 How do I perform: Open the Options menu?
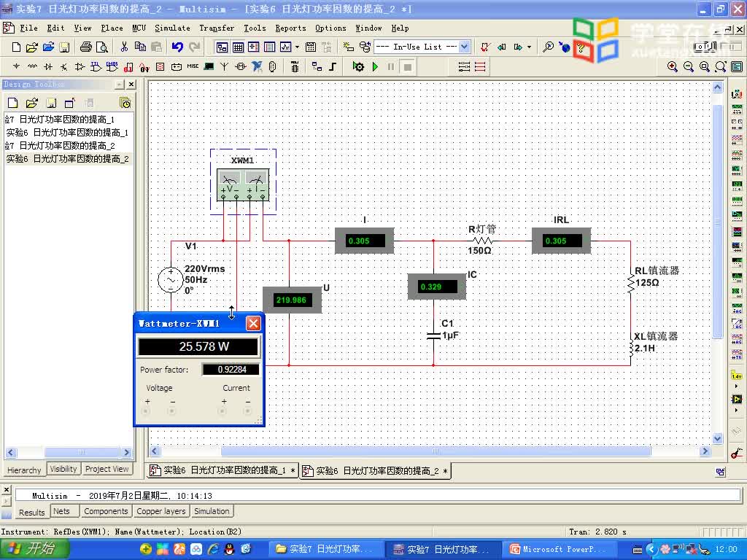coord(330,28)
